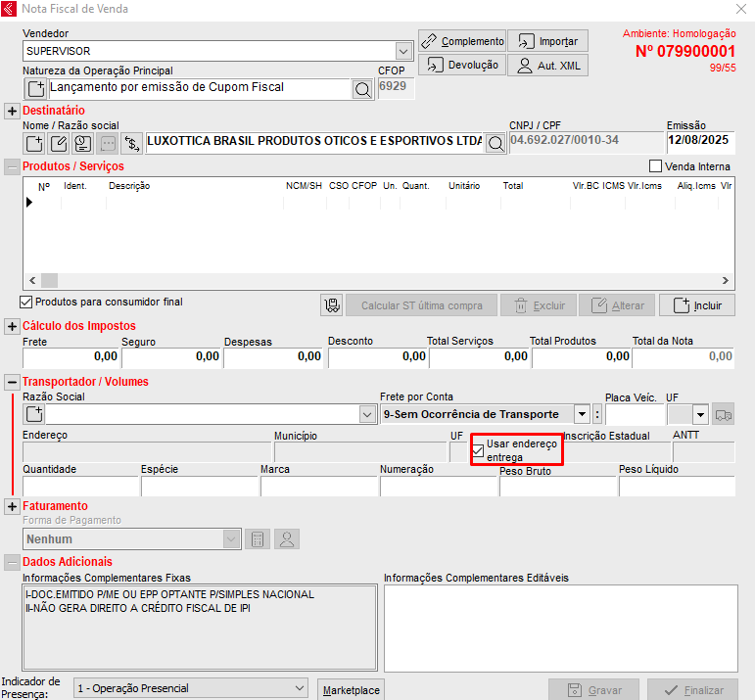The image size is (755, 700).
Task: Click the edit Destinatário pencil icon
Action: (59, 144)
